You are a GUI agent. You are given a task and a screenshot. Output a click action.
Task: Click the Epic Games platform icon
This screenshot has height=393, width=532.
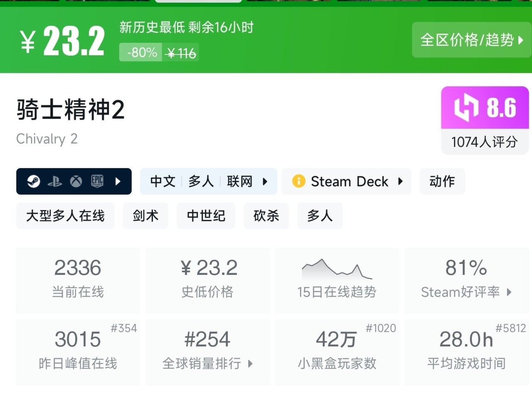click(x=97, y=181)
